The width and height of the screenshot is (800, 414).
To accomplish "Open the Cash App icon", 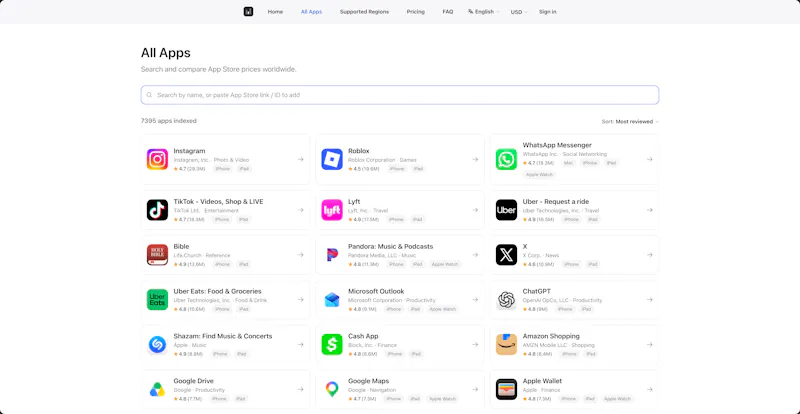I will tap(332, 345).
